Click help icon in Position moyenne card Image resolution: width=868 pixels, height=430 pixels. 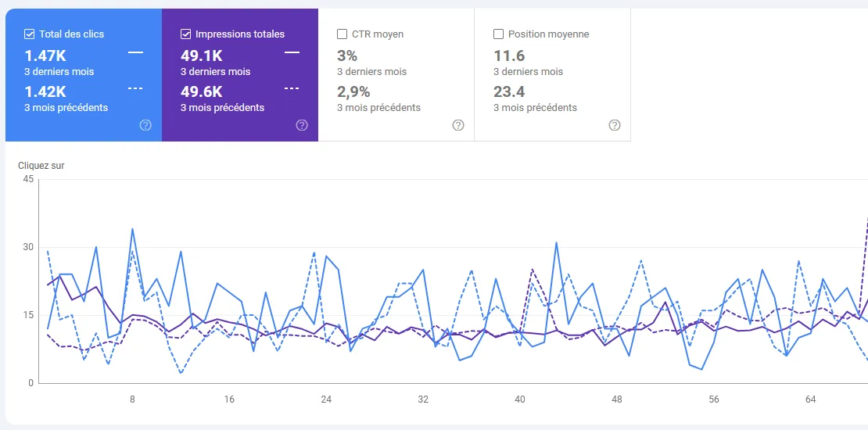coord(615,125)
